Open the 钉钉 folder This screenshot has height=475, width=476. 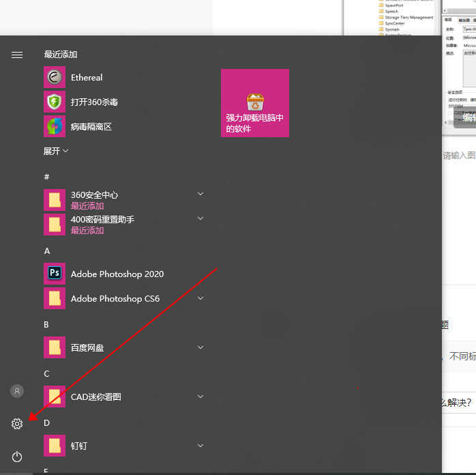click(79, 446)
